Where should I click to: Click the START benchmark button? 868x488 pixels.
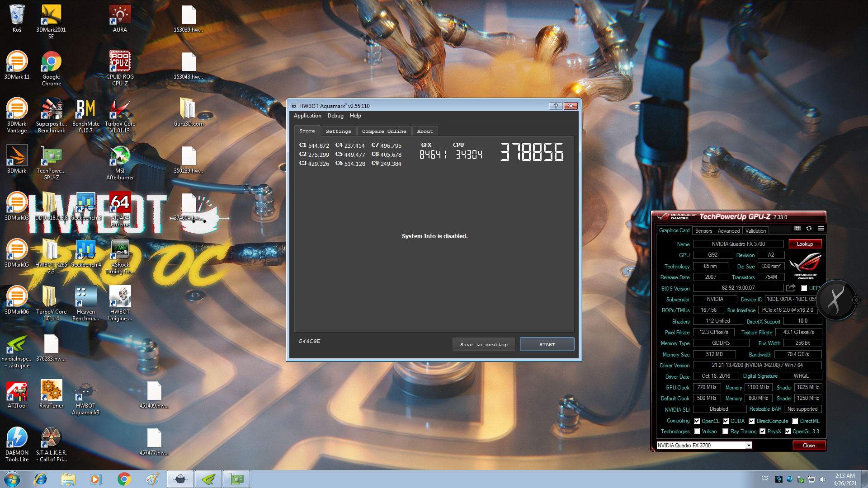point(547,344)
